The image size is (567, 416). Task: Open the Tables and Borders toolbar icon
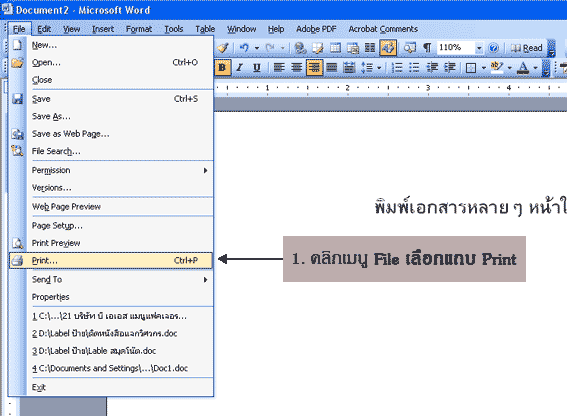[317, 47]
